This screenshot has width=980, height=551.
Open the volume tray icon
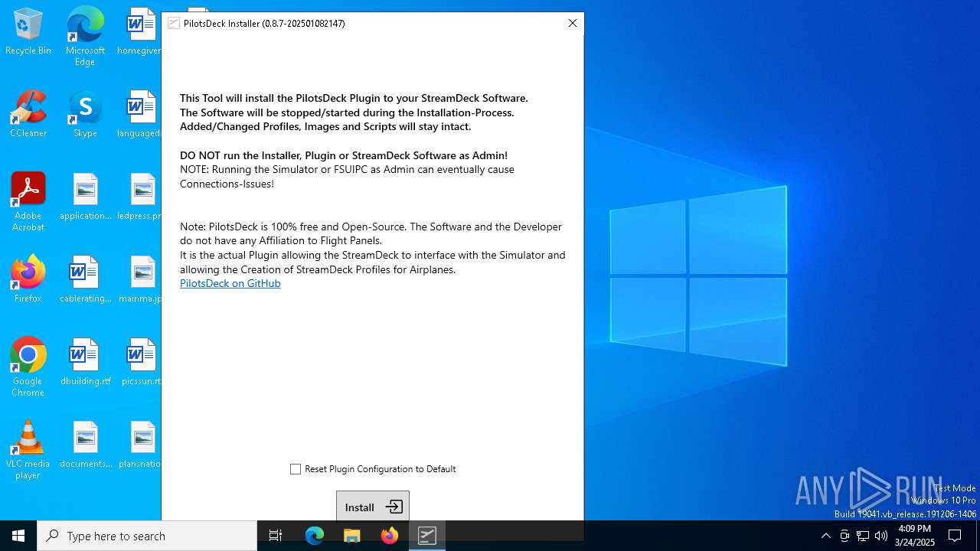(881, 536)
